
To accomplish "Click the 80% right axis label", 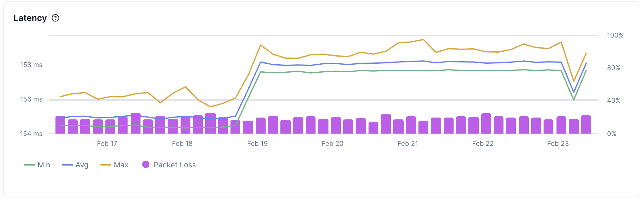I will 614,68.
